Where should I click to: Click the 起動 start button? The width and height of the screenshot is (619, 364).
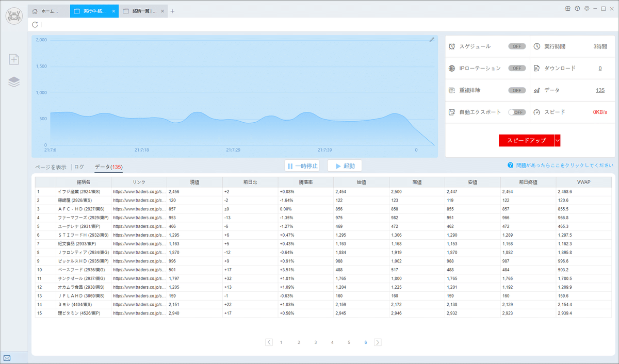[x=345, y=166]
